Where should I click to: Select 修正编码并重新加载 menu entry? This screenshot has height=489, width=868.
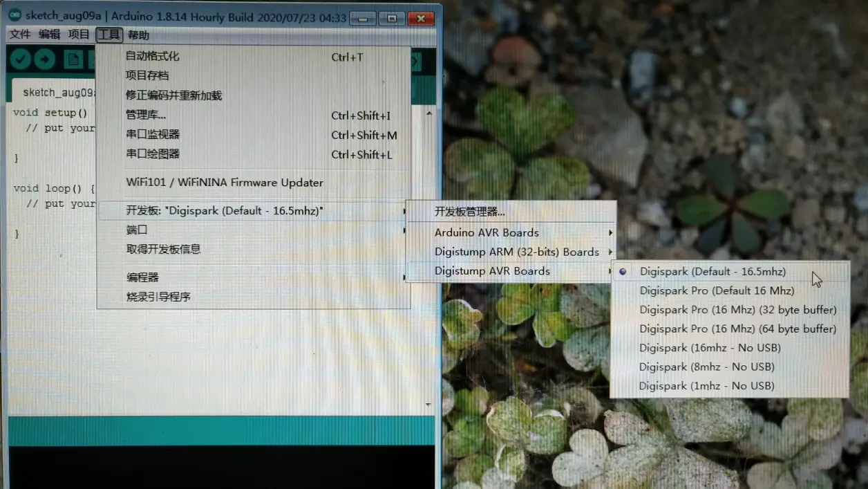[253, 95]
